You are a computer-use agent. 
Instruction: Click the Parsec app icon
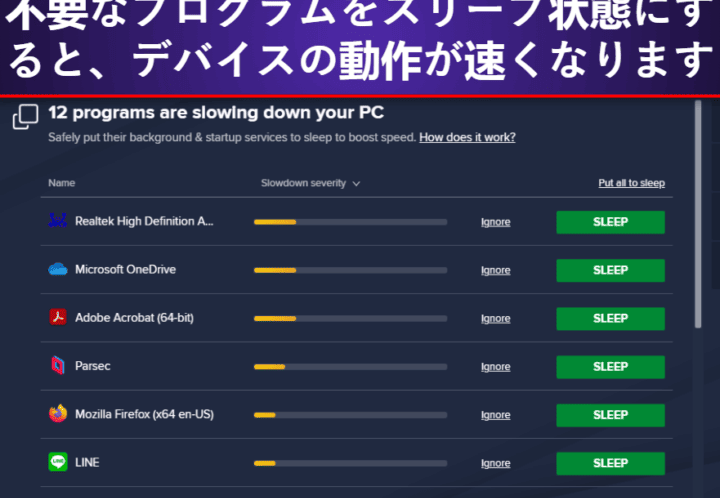click(x=58, y=366)
